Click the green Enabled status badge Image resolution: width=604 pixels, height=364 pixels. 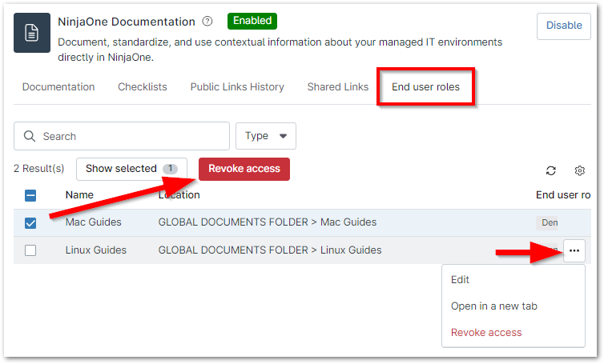coord(252,21)
